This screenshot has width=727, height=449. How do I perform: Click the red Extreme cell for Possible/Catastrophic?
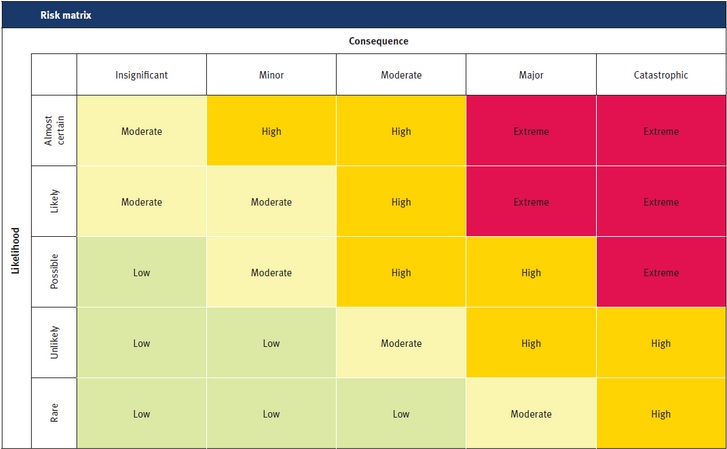(x=661, y=273)
